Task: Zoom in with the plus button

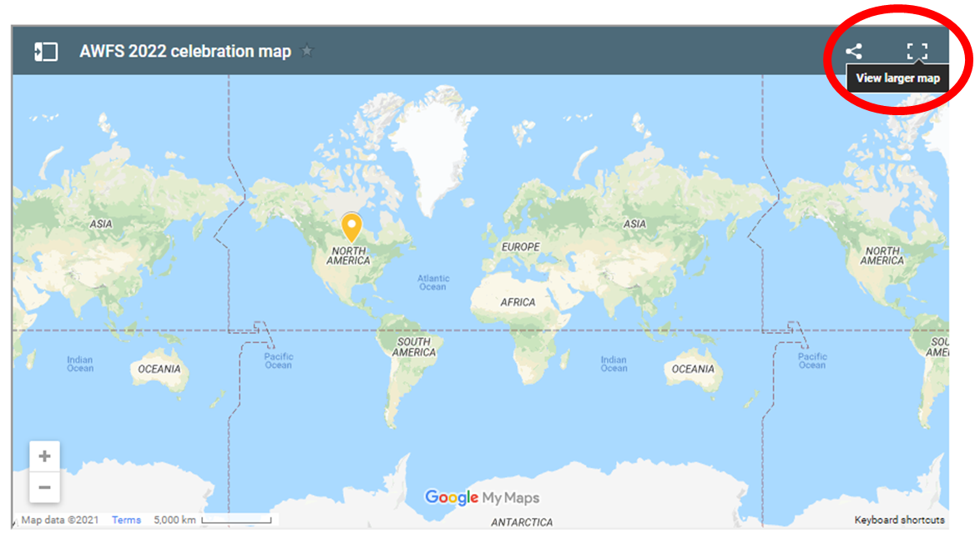Action: pyautogui.click(x=45, y=456)
